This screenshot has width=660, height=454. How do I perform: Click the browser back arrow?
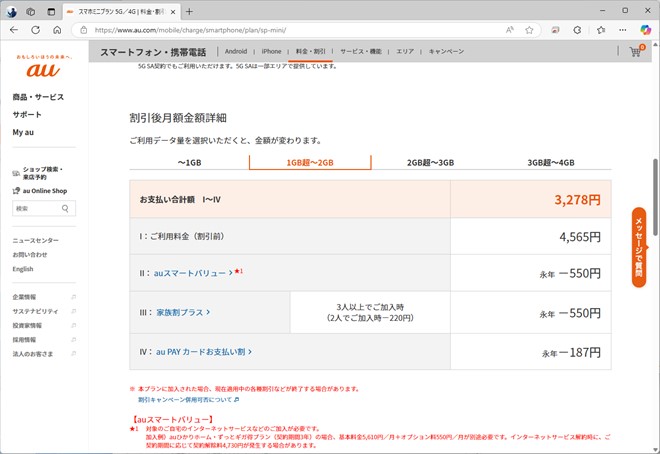tap(14, 30)
